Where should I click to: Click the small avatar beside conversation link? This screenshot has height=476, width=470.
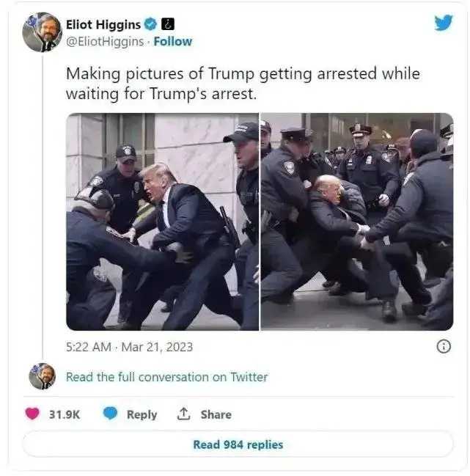pos(43,376)
